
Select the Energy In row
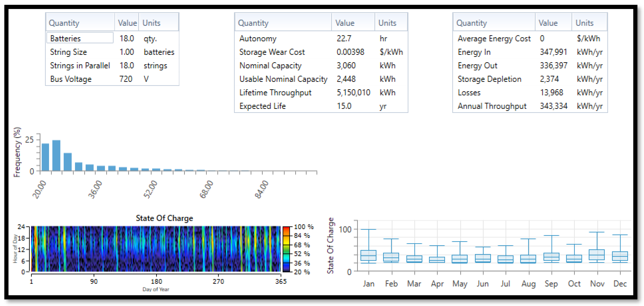[x=474, y=52]
